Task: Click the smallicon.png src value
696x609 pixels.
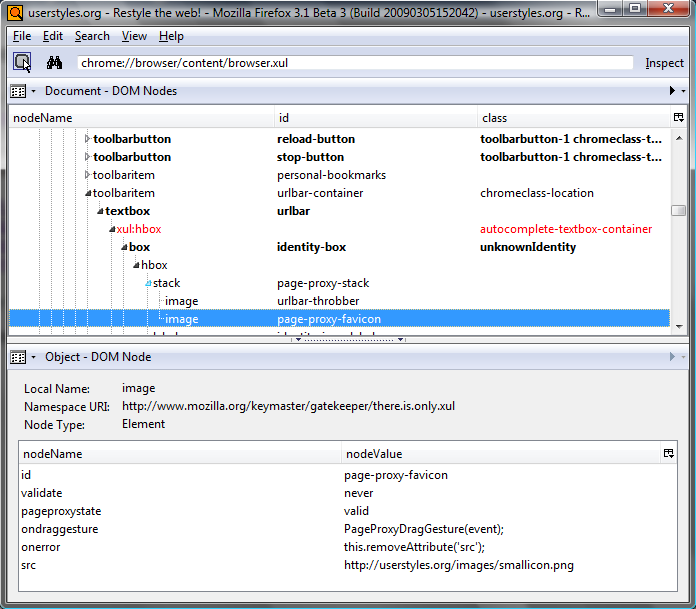Action: (x=459, y=565)
